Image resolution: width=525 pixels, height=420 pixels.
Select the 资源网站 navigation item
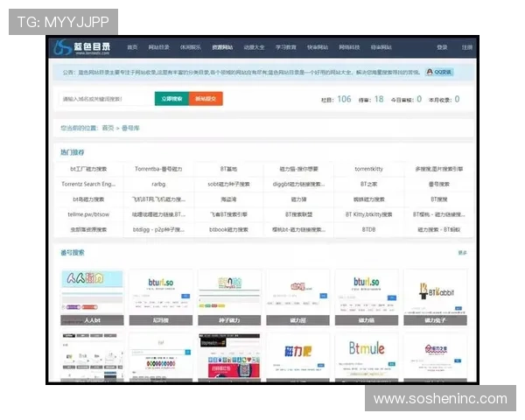coord(222,47)
